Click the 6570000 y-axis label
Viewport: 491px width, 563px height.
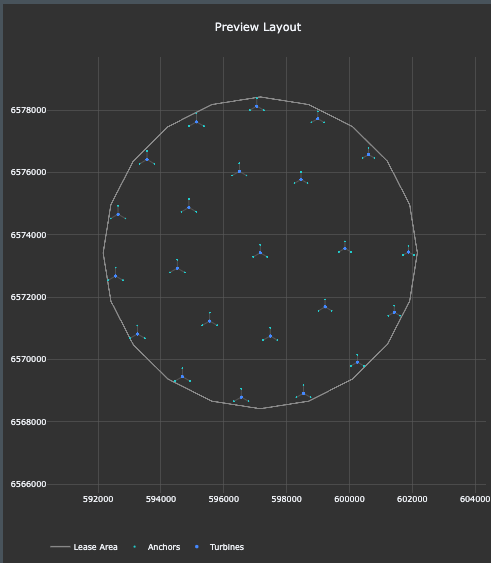(28, 359)
